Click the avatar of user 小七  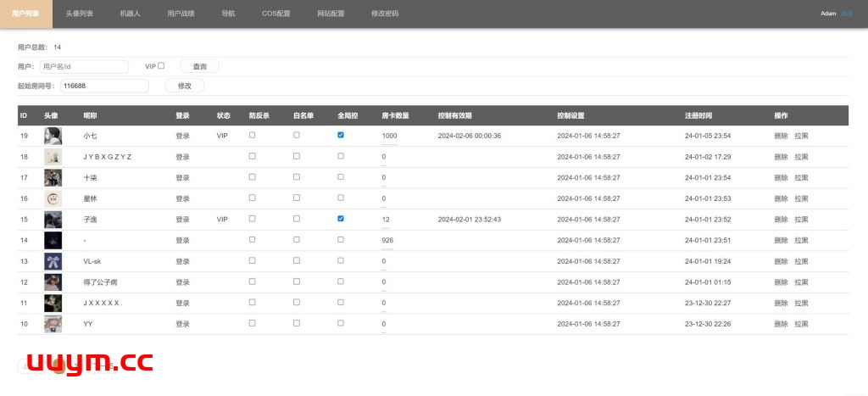[53, 136]
